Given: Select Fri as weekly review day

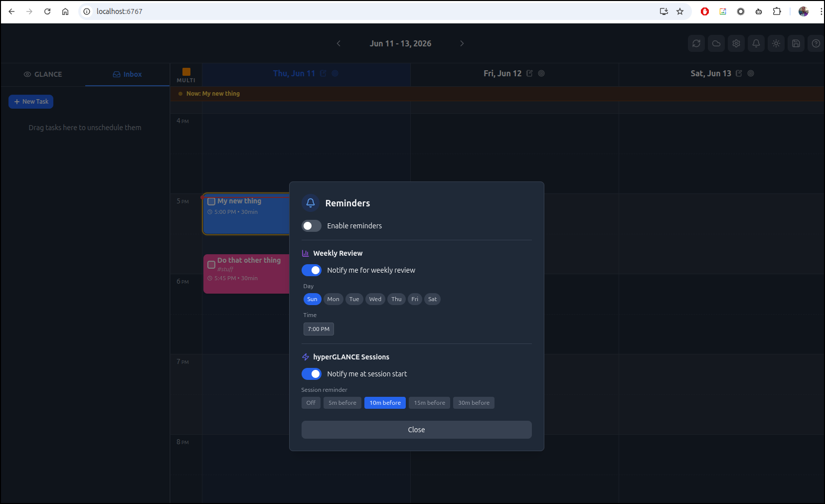Looking at the screenshot, I should point(415,299).
